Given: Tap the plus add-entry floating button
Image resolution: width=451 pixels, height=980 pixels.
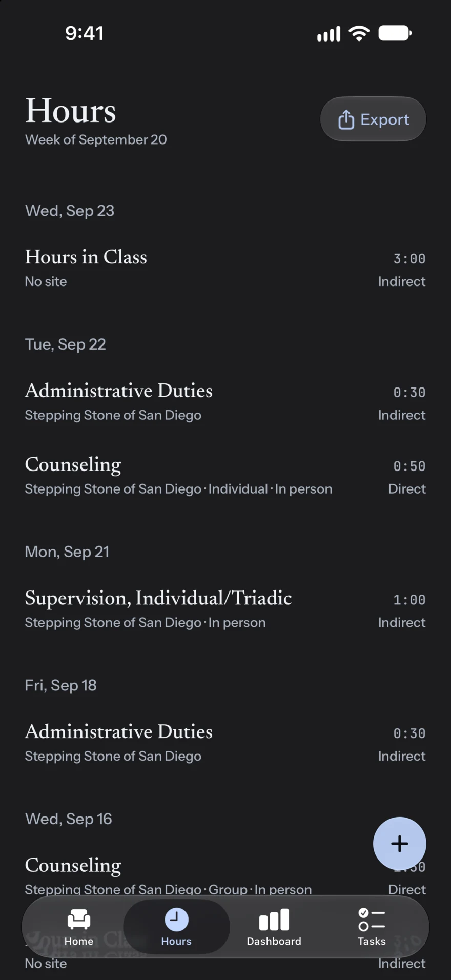Looking at the screenshot, I should tap(400, 844).
